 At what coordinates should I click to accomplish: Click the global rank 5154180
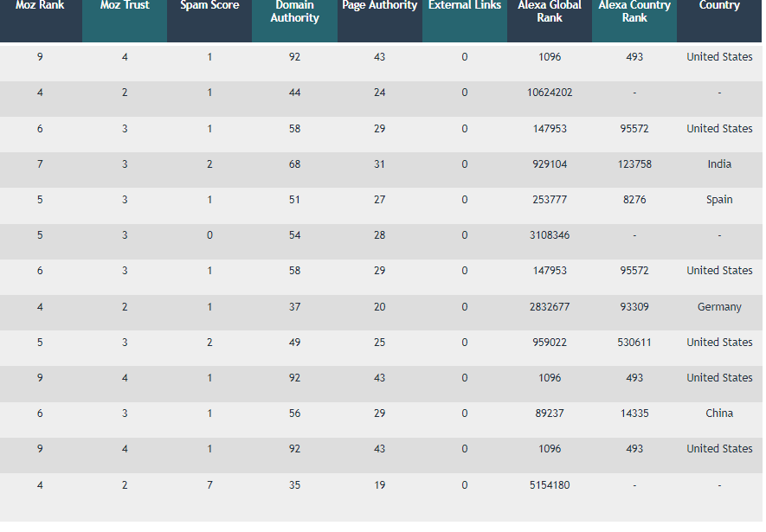(x=550, y=485)
